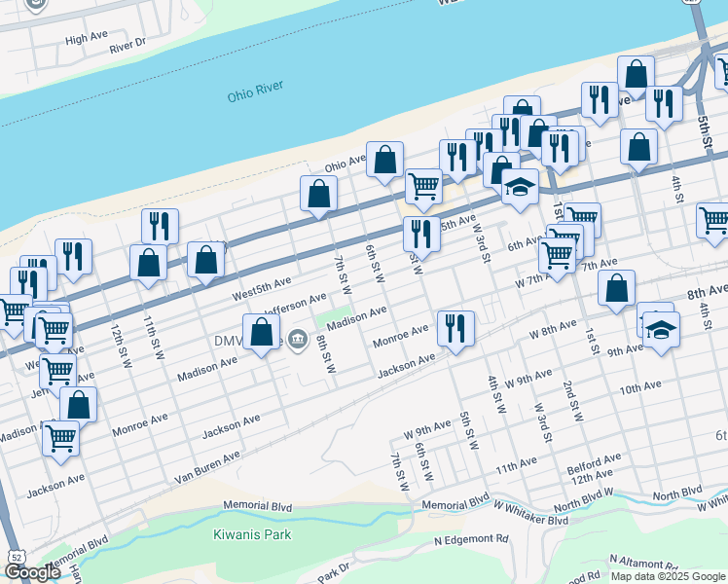Image resolution: width=728 pixels, height=584 pixels.
Task: Open the topmost shopping bag marker at upper right
Action: (636, 73)
